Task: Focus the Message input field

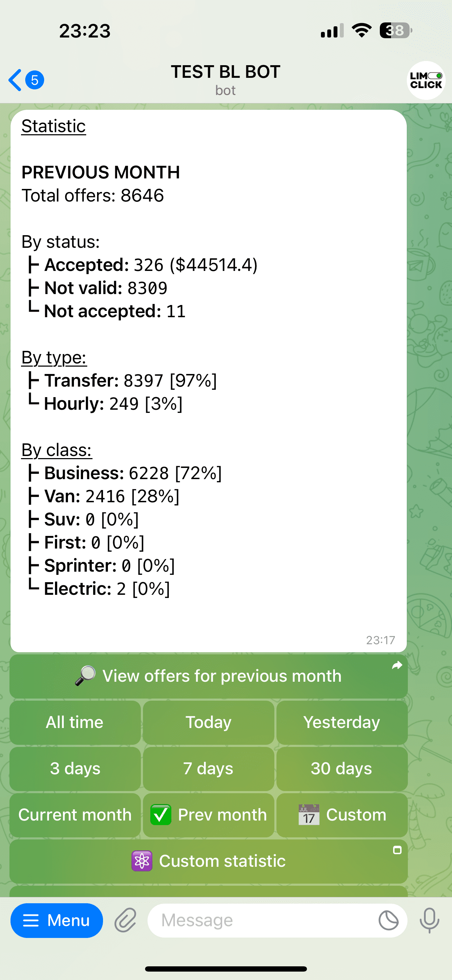Action: (262, 921)
